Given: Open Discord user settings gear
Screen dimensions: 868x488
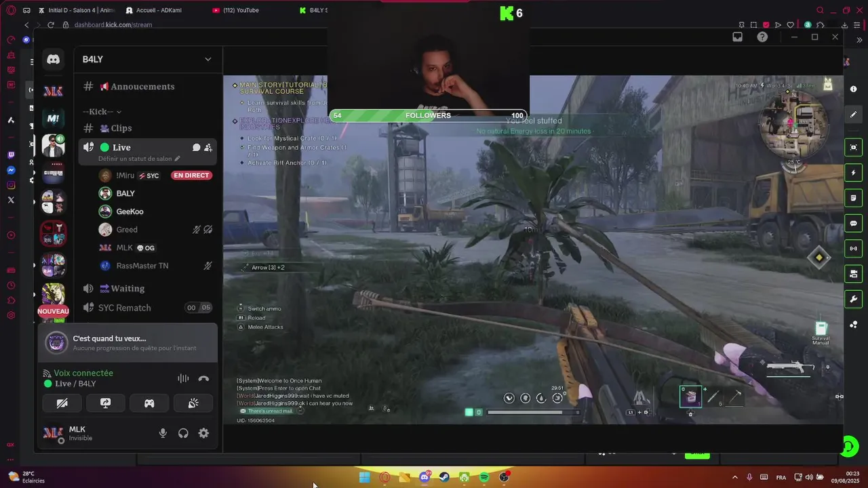Looking at the screenshot, I should click(x=203, y=433).
